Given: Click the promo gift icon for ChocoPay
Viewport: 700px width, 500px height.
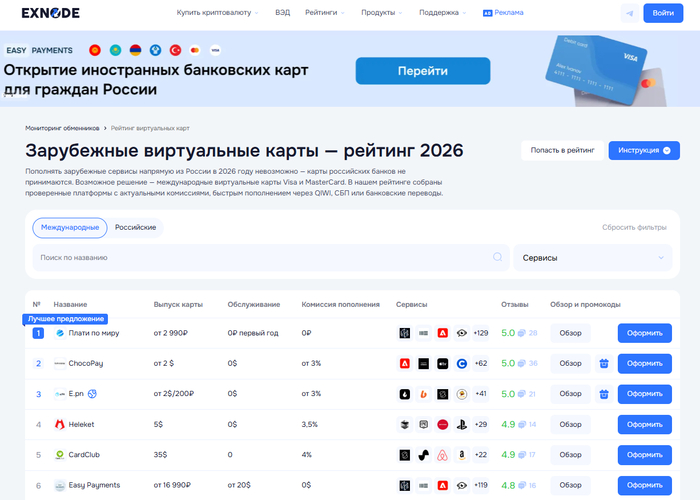Looking at the screenshot, I should [603, 363].
